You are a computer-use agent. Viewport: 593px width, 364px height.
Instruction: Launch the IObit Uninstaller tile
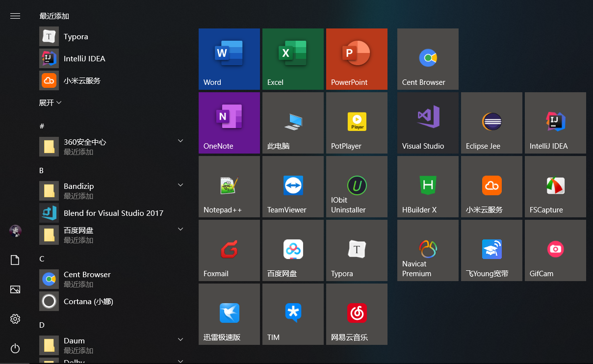click(357, 186)
